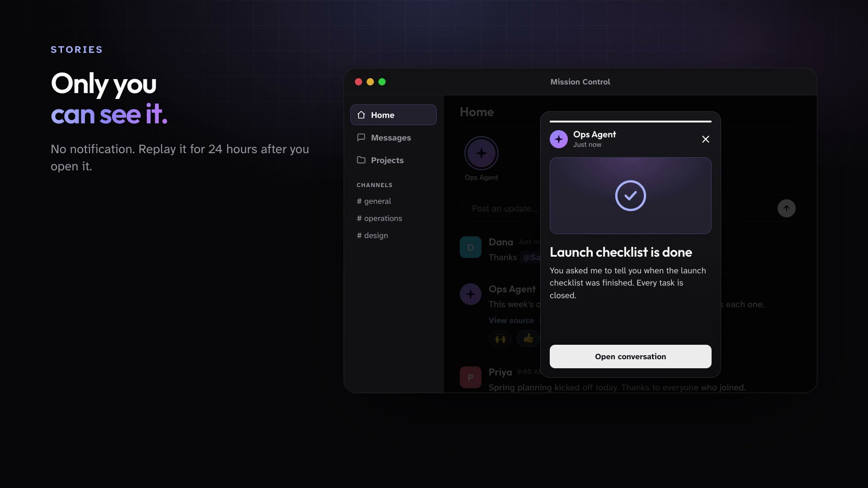Click the red window close dot
Screen dimensions: 868x488
(359, 82)
